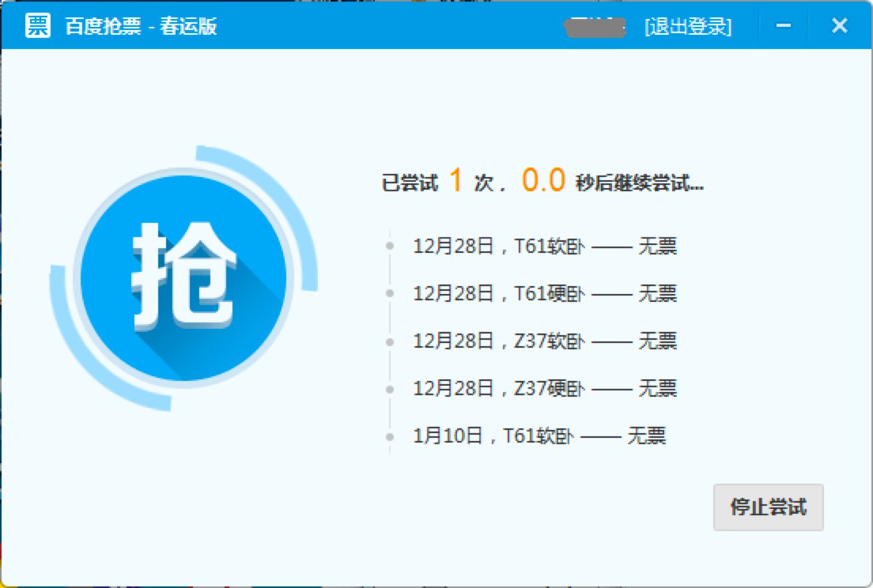This screenshot has width=873, height=588.
Task: Select row 12月28日，Z37硬卧 —— 无票
Action: [x=545, y=388]
